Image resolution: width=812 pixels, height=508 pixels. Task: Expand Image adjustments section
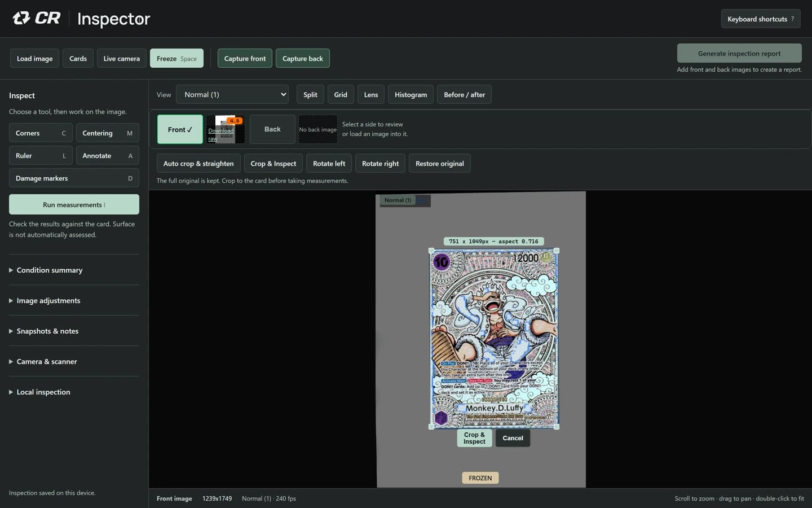[74, 300]
